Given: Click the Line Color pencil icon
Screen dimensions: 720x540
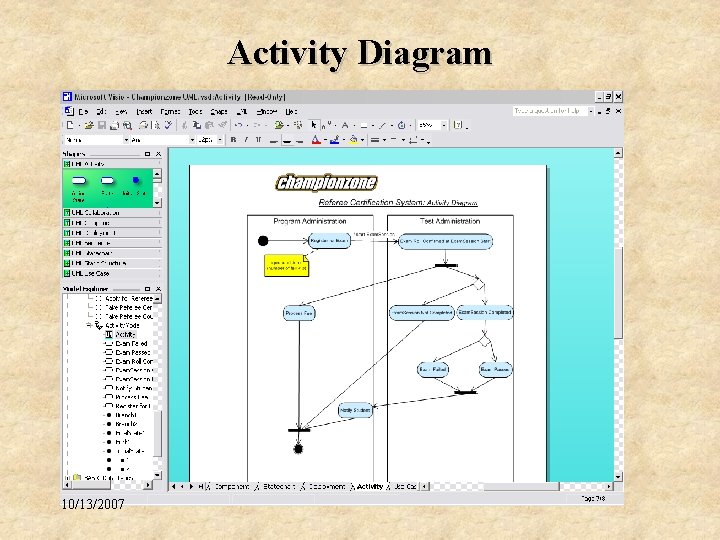Looking at the screenshot, I should click(334, 140).
